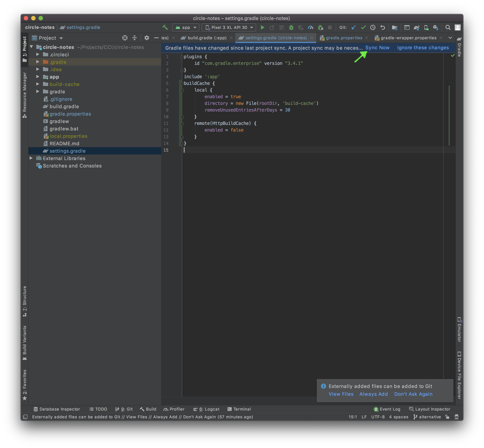Update project from Git with blue arrow icon
The width and height of the screenshot is (484, 448).
[353, 27]
